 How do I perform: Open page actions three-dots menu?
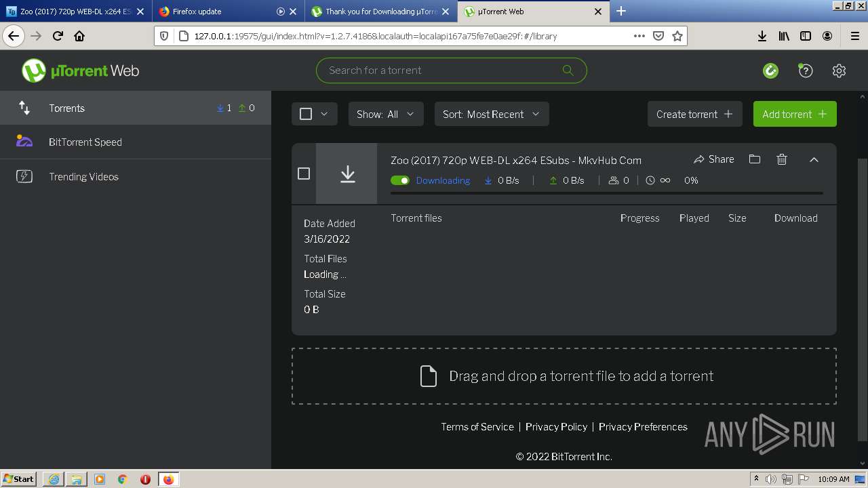coord(639,36)
